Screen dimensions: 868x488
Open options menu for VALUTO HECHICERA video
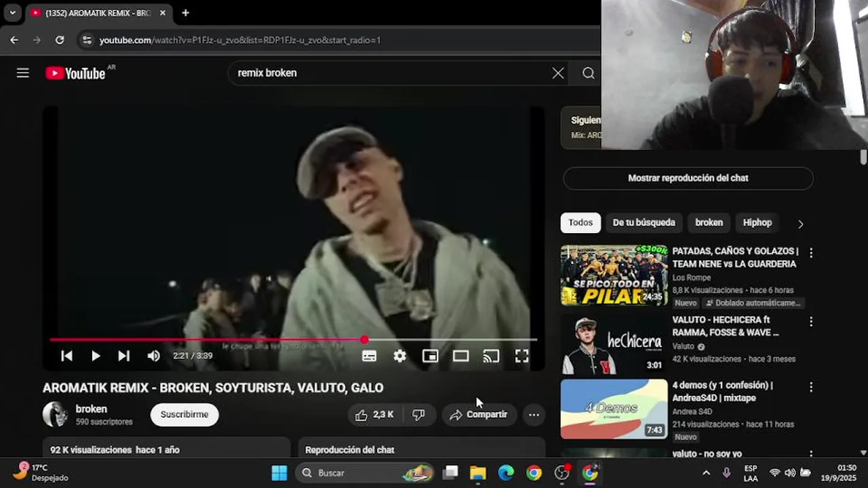tap(810, 321)
